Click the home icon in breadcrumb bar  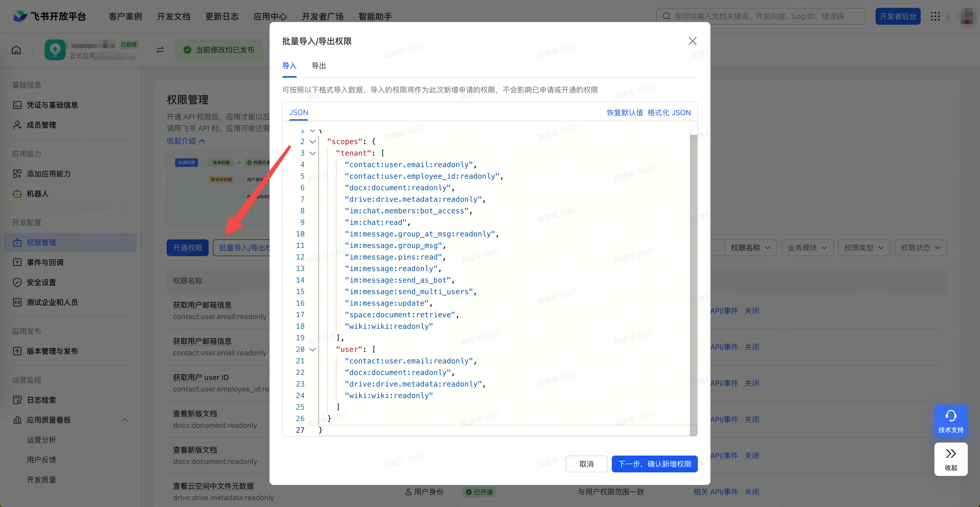[x=16, y=50]
